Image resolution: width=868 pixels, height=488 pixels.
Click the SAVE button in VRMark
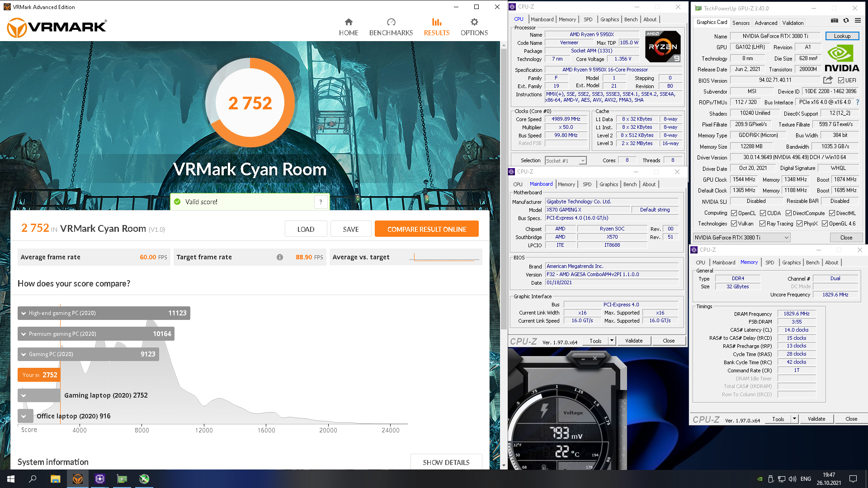tap(351, 229)
